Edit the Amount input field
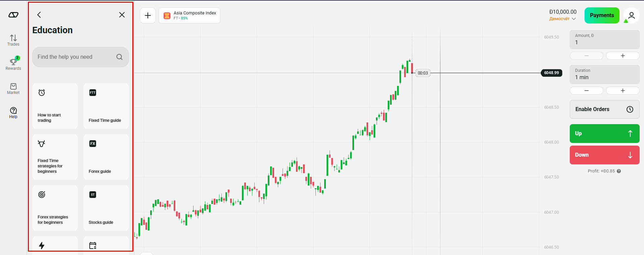Image resolution: width=644 pixels, height=255 pixels. click(x=604, y=40)
